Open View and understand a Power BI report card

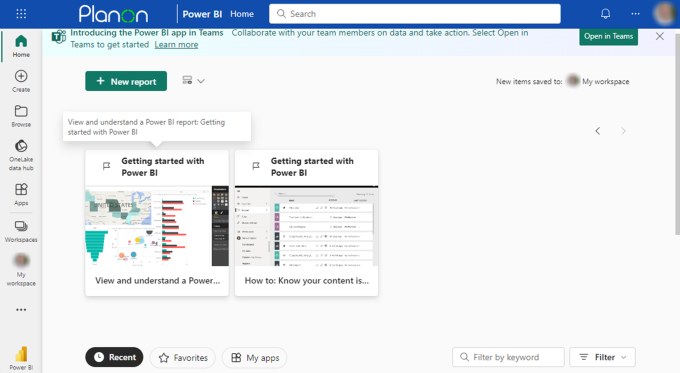(x=157, y=223)
